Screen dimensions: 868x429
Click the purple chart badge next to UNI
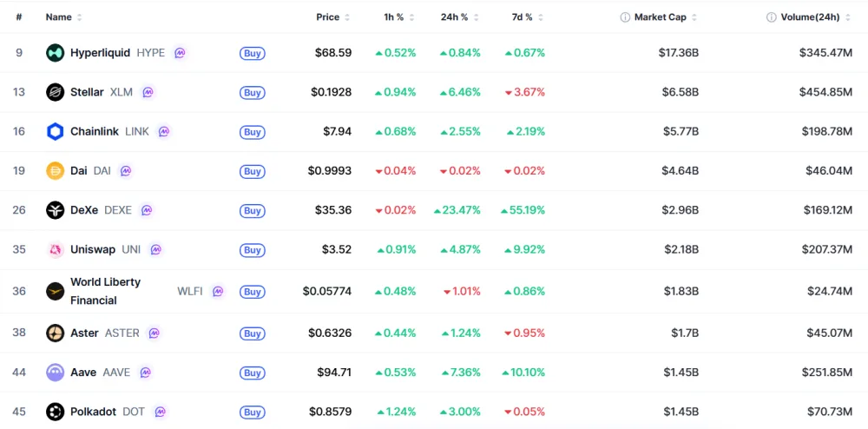156,249
